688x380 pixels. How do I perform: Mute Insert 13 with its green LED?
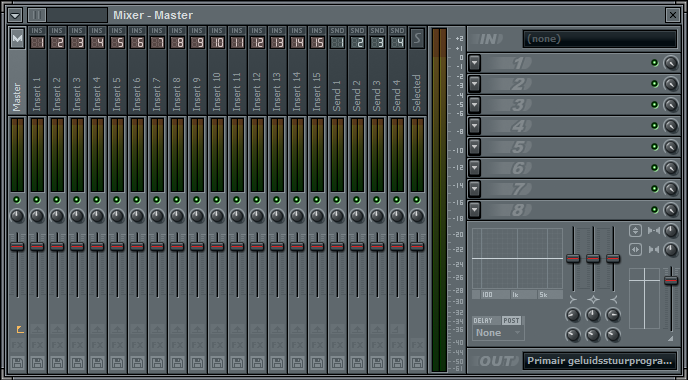277,200
